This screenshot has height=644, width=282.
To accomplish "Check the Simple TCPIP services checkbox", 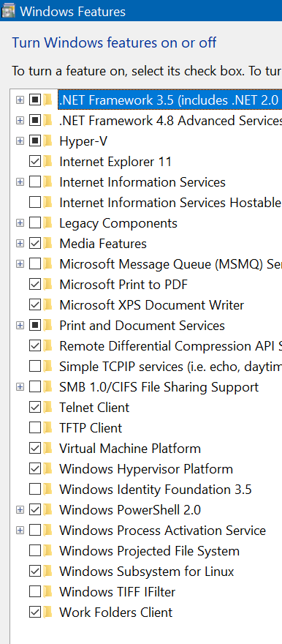I will 35,367.
